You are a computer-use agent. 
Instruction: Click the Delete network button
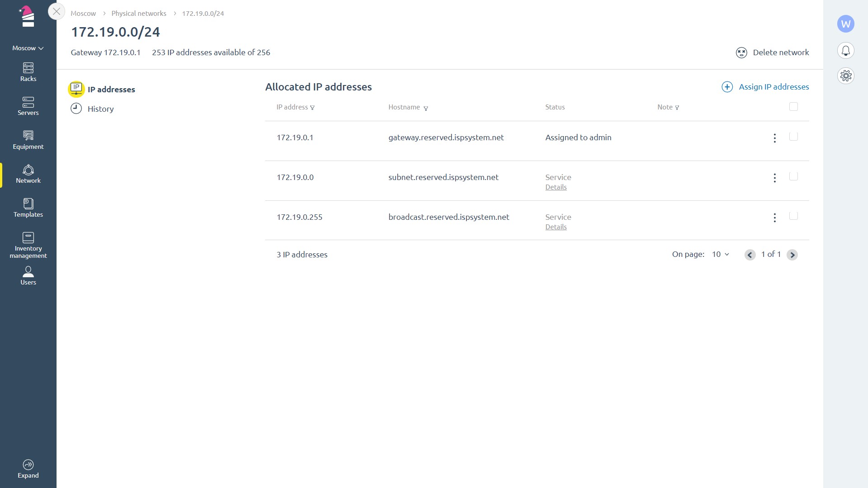coord(772,52)
